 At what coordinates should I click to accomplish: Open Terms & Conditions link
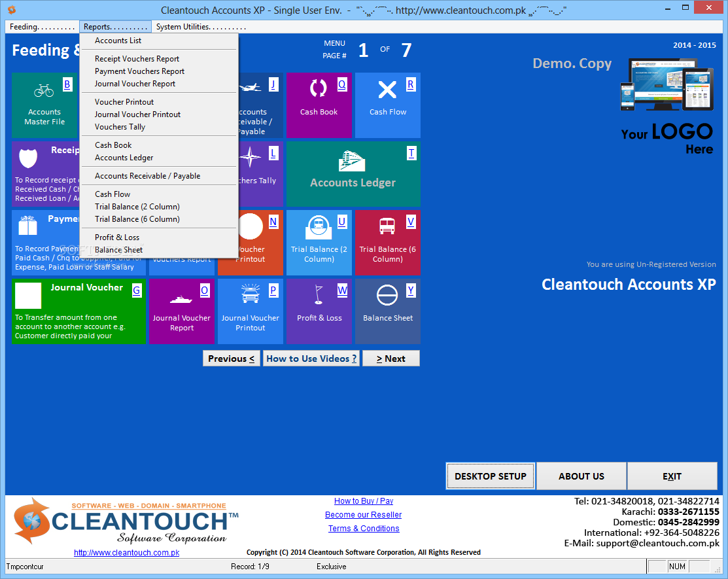[x=364, y=529]
